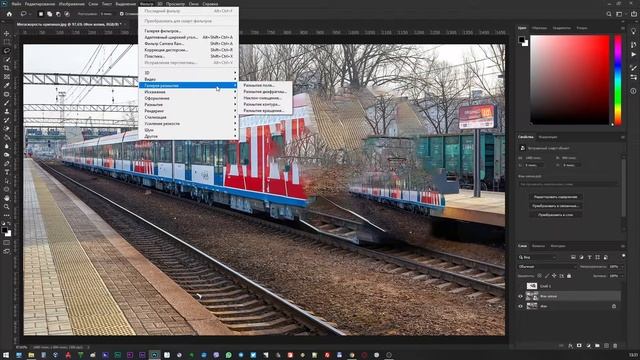Hide the Фон копия layer
Screen dimensions: 640x360
(520, 296)
